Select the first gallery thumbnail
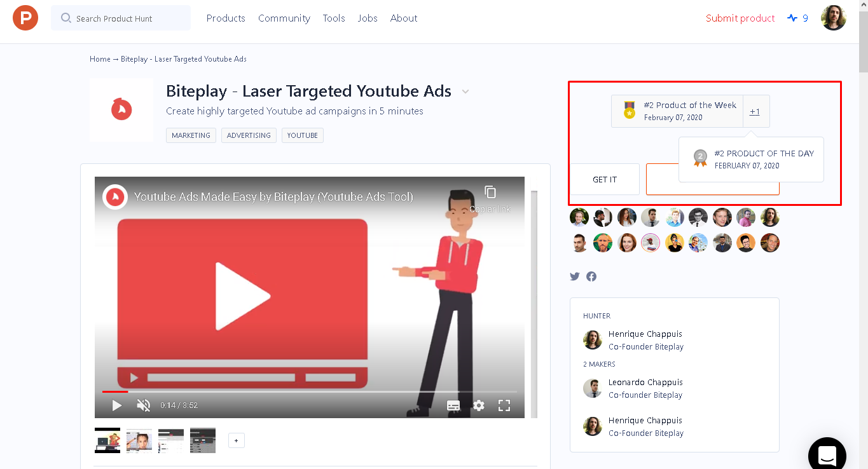868x469 pixels. tap(107, 440)
